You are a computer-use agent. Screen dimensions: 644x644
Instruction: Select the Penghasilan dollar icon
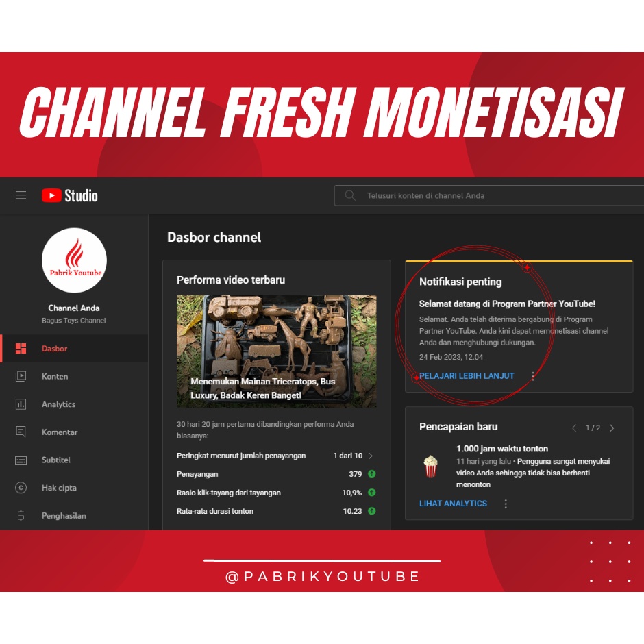[21, 515]
